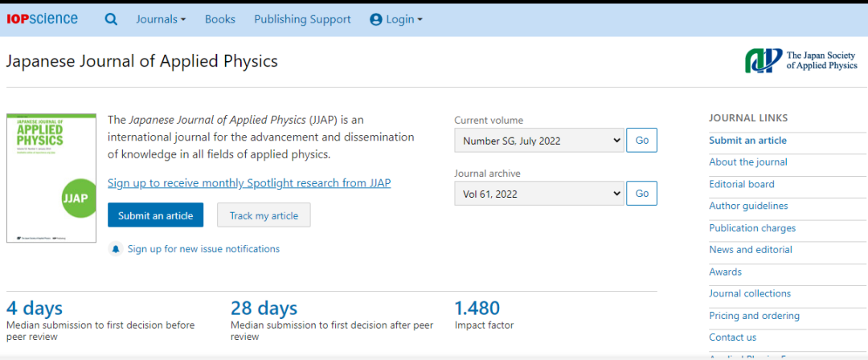Open the Books menu item
This screenshot has height=360, width=868.
pos(220,19)
